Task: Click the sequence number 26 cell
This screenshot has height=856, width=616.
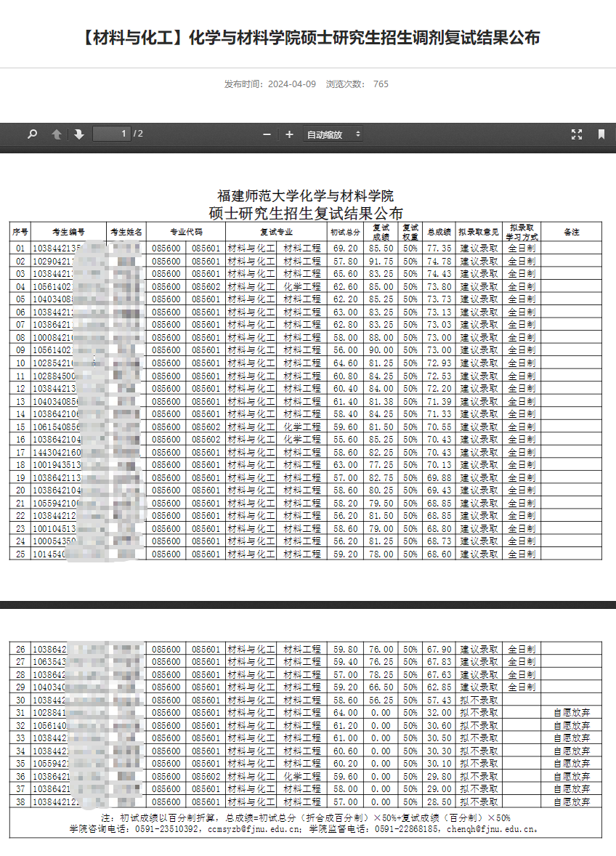Action: click(x=20, y=650)
